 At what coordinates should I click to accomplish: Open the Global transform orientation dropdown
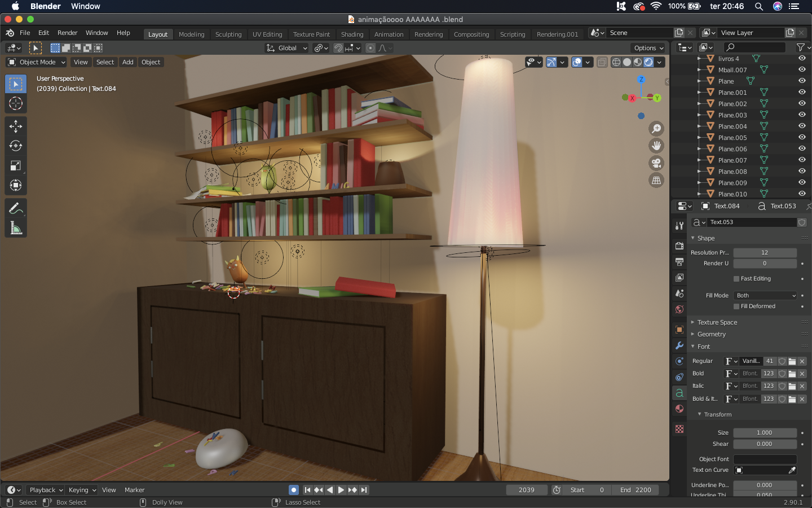[287, 48]
